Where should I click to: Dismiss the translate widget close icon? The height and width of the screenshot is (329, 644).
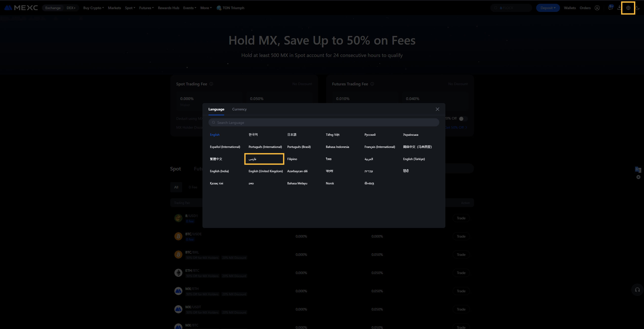tap(638, 177)
